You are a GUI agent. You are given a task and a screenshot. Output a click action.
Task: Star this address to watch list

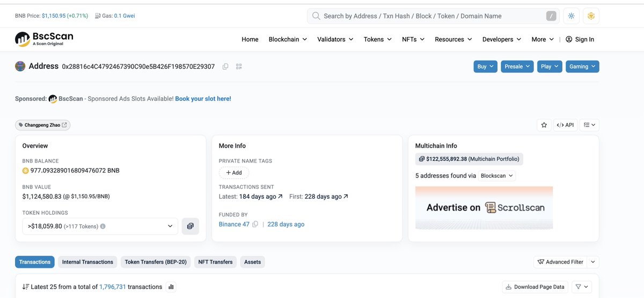tap(544, 125)
